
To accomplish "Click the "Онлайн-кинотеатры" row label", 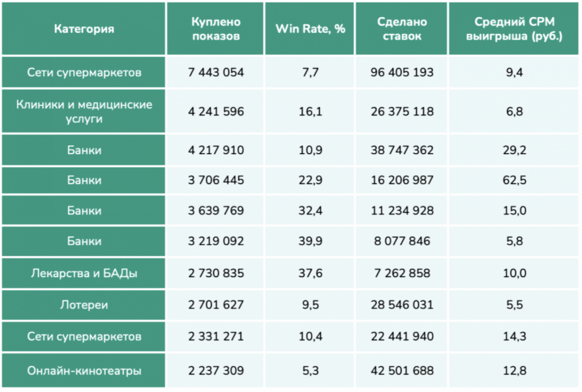I will [84, 370].
